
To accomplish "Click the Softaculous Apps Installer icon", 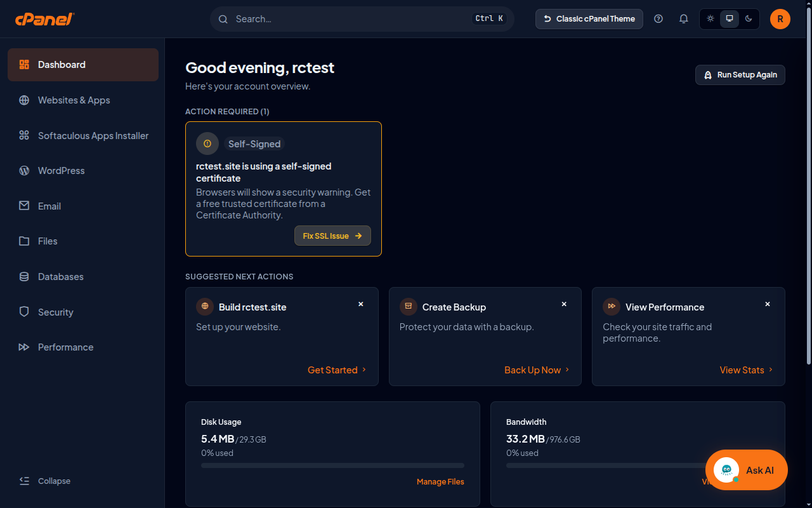I will 24,135.
